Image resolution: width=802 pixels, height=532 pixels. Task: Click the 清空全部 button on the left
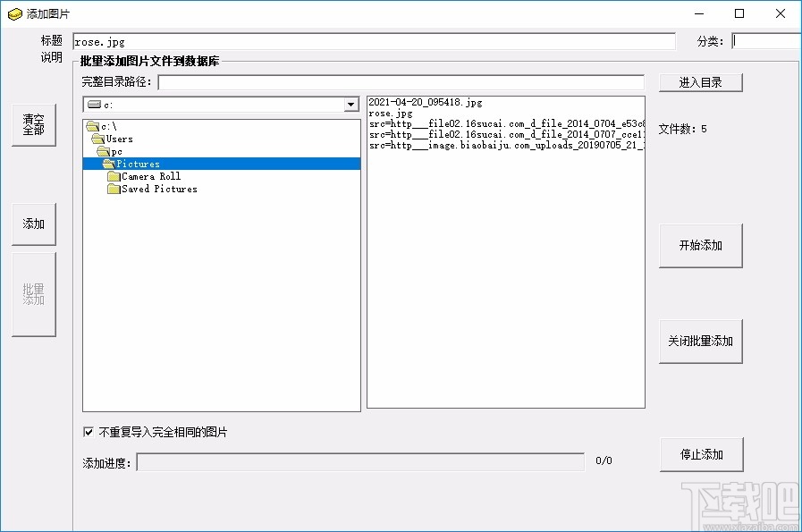coord(33,124)
